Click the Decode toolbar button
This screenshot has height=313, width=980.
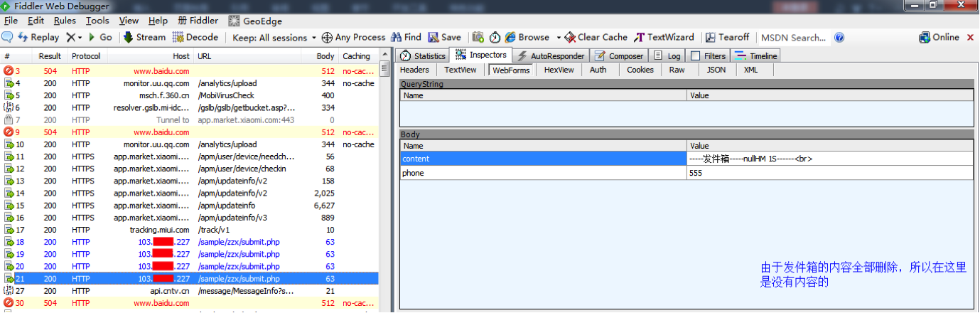195,38
